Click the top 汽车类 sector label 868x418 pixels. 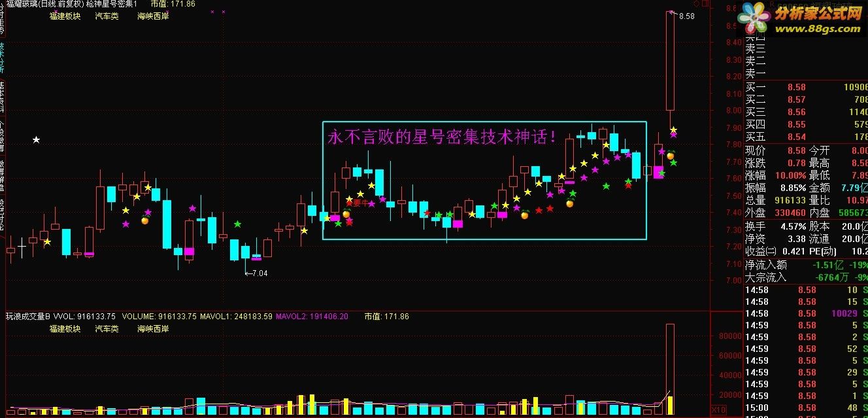107,16
